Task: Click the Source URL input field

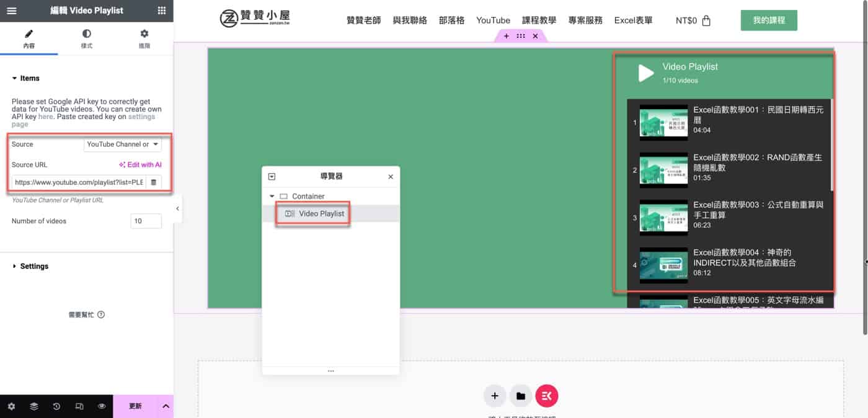Action: click(x=79, y=182)
